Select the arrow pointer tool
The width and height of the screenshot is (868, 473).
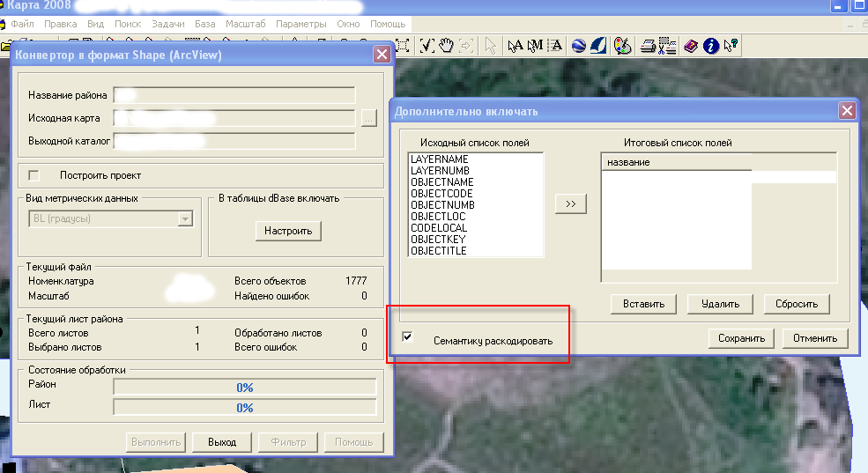491,46
